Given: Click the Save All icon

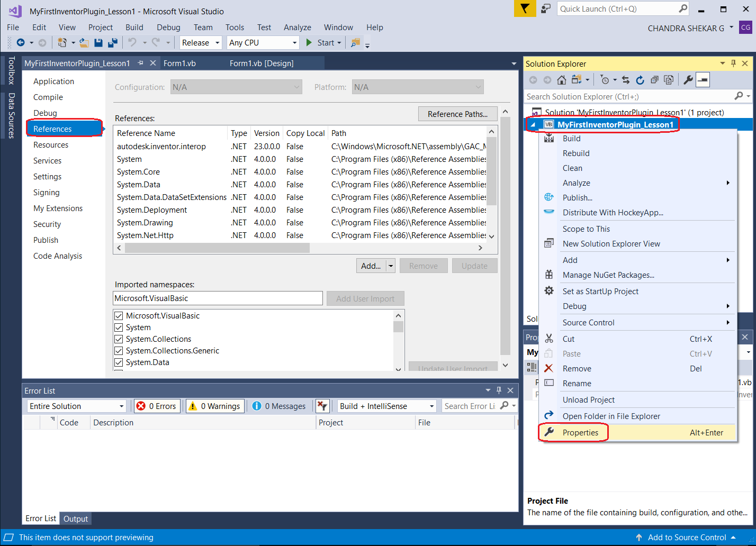Looking at the screenshot, I should pos(112,42).
